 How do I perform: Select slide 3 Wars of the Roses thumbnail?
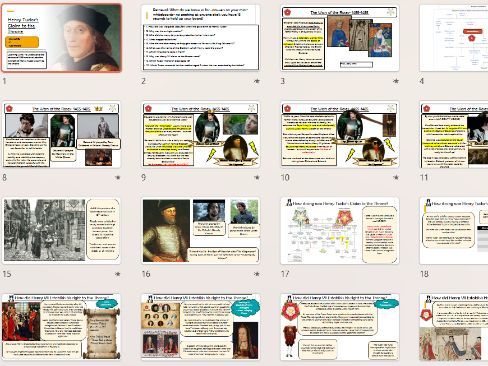pyautogui.click(x=340, y=38)
